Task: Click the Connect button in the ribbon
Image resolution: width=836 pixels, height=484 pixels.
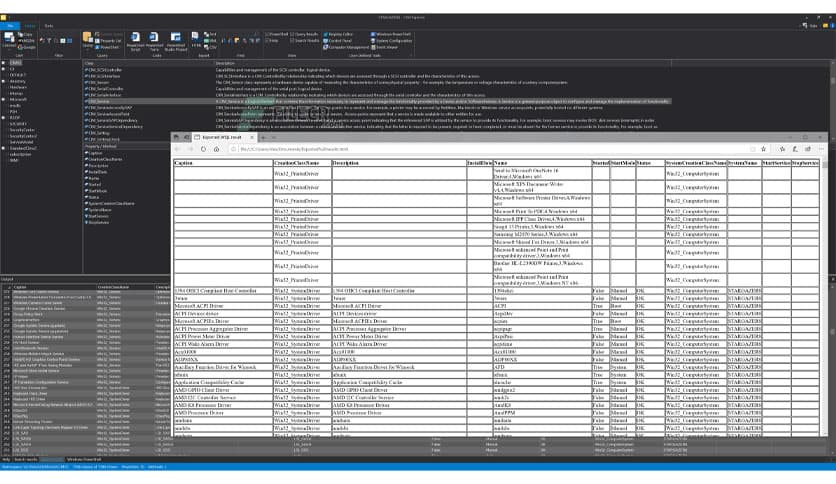Action: [9, 40]
